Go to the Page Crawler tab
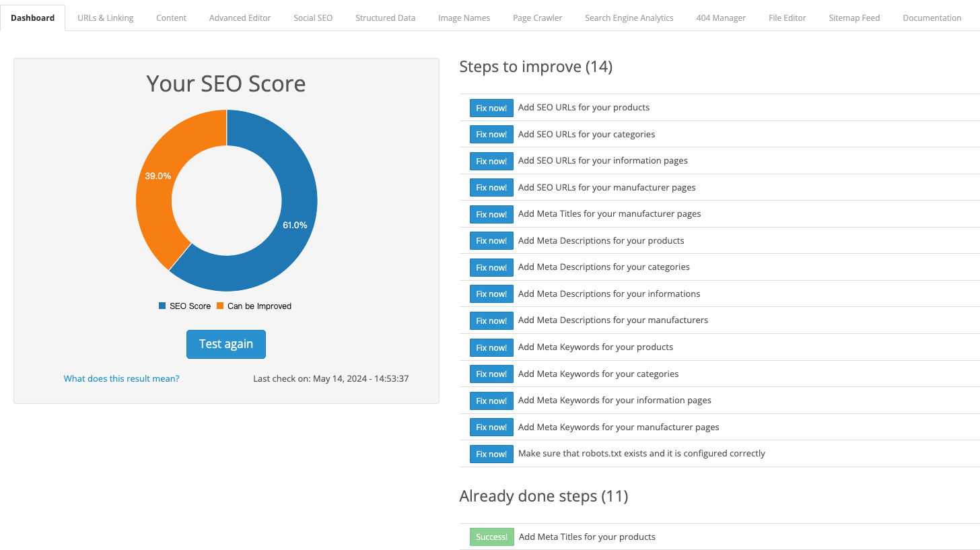This screenshot has height=550, width=980. (x=537, y=18)
